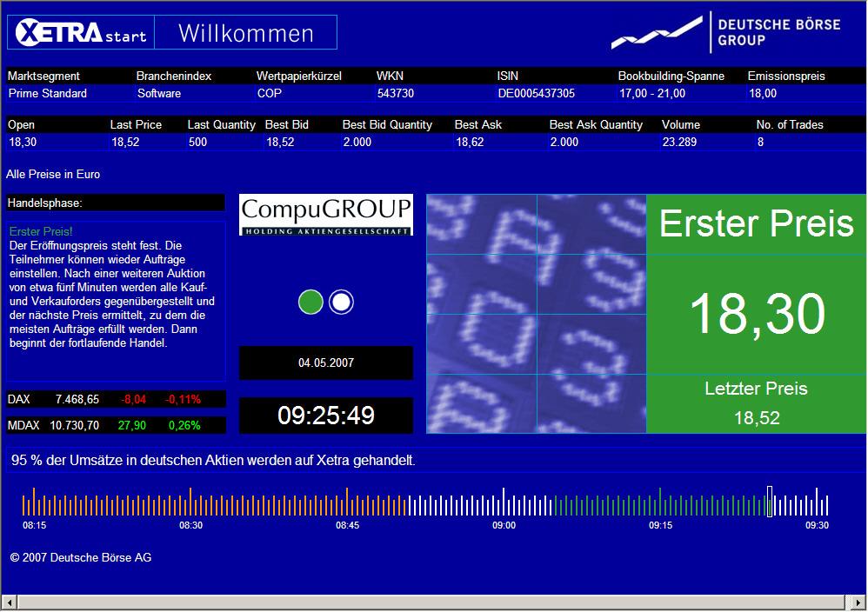The width and height of the screenshot is (868, 612).
Task: Click the digital clock showing 09:25:49
Action: coord(325,416)
